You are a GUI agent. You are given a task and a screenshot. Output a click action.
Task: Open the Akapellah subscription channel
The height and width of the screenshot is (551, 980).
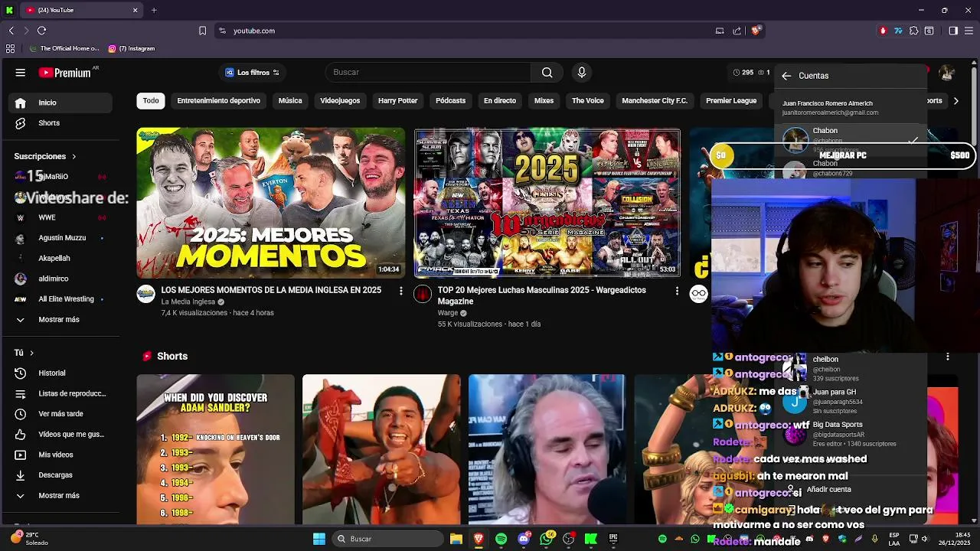click(x=60, y=259)
